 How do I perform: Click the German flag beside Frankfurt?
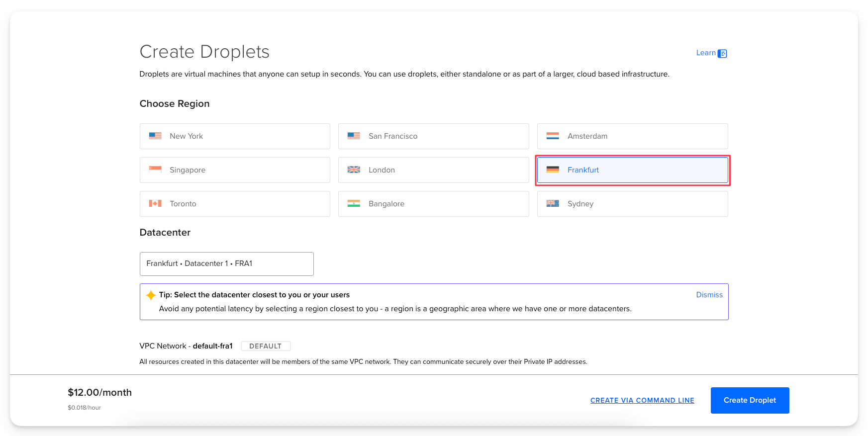click(x=553, y=170)
